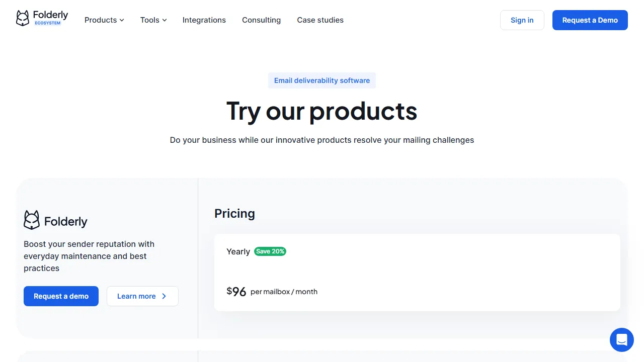Expand the Tools menu
The image size is (644, 362).
click(153, 20)
